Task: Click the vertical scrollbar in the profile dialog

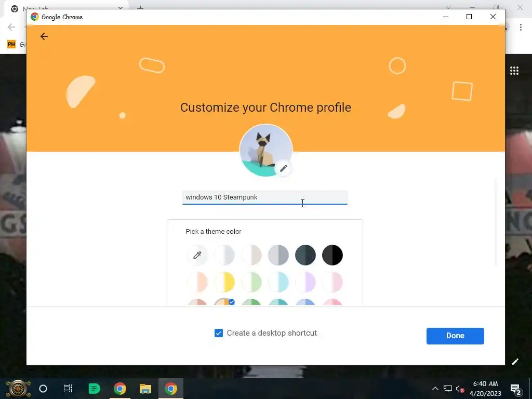Action: [496, 222]
